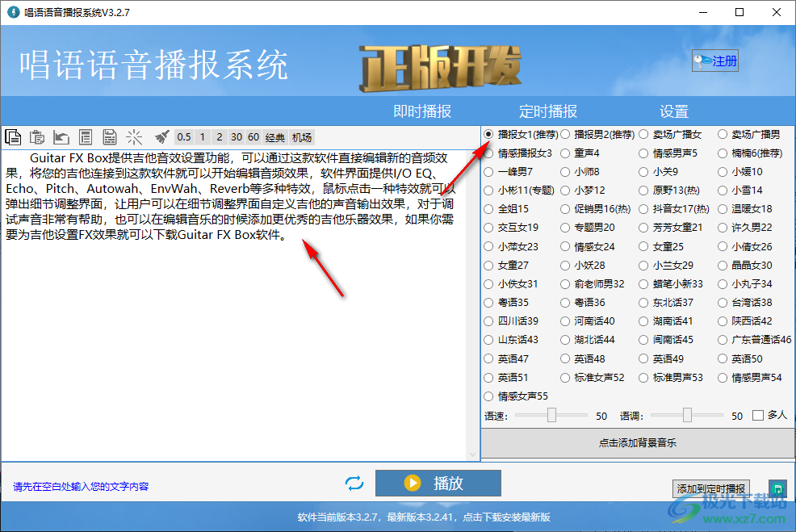Click the 添加到定时播报 button
Image resolution: width=796 pixels, height=532 pixels.
[711, 488]
